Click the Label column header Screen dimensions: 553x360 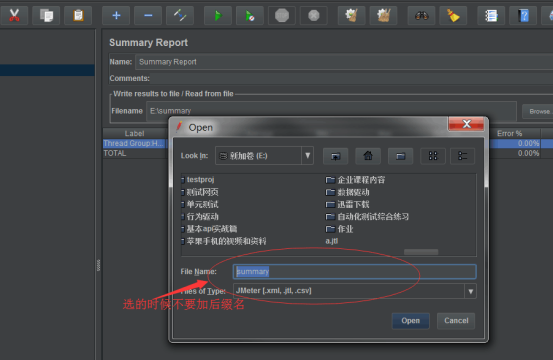click(x=134, y=134)
